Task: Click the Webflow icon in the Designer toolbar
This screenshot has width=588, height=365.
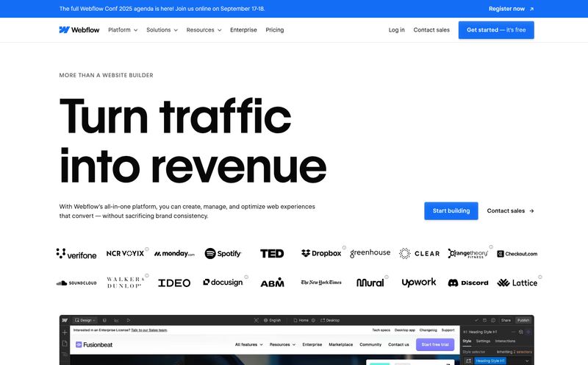Action: point(65,320)
